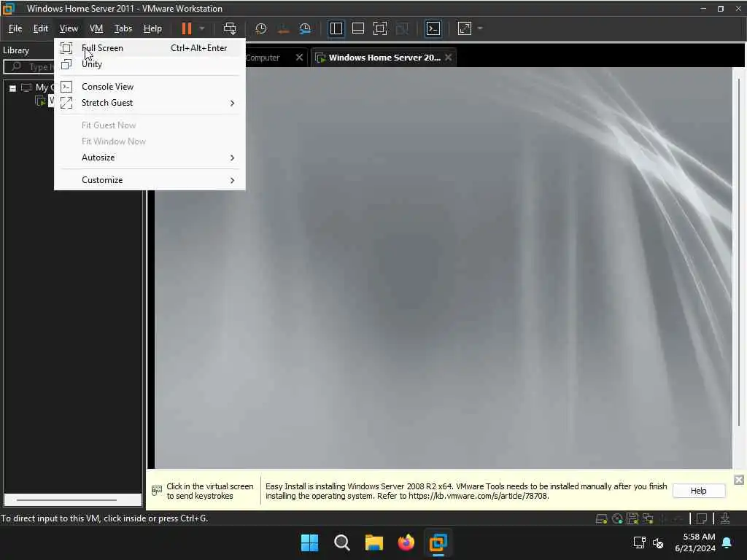Open Snapshot Manager via the clock-wrench icon
Viewport: 747px width, 560px height.
click(x=305, y=28)
